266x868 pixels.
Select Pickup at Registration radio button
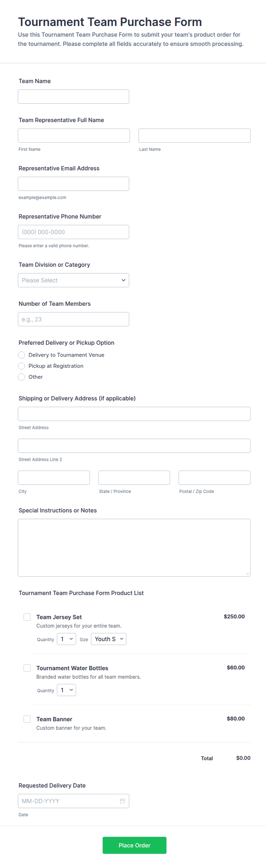pos(21,366)
